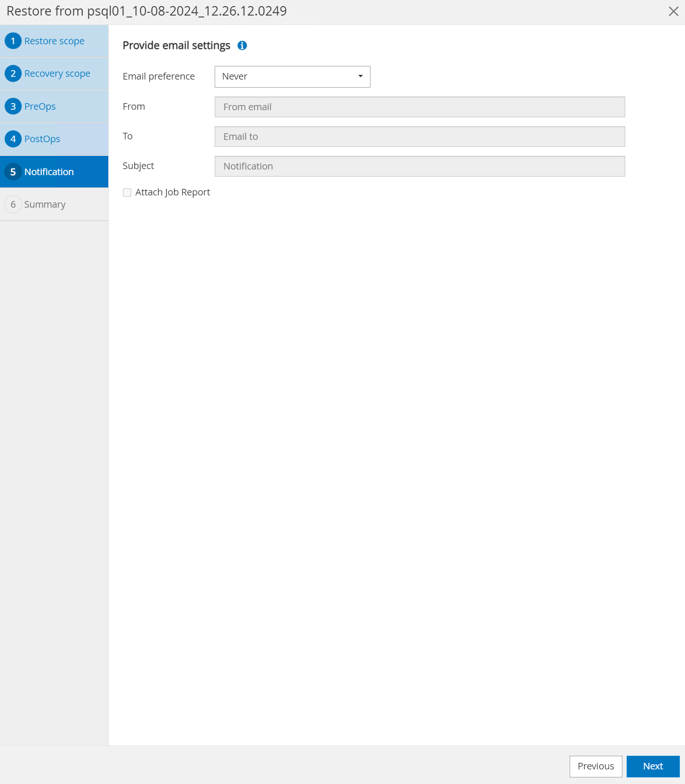Go to the Recovery scope step
The image size is (685, 784).
(54, 73)
